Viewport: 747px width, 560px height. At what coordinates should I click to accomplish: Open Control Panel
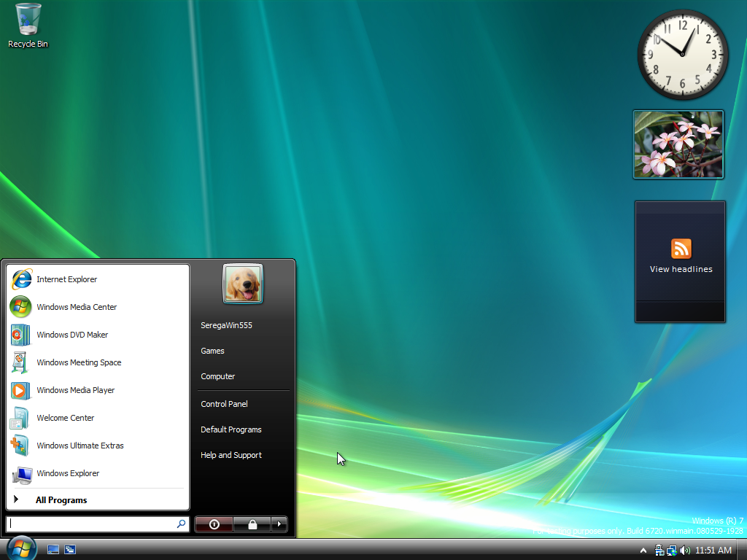pos(224,404)
